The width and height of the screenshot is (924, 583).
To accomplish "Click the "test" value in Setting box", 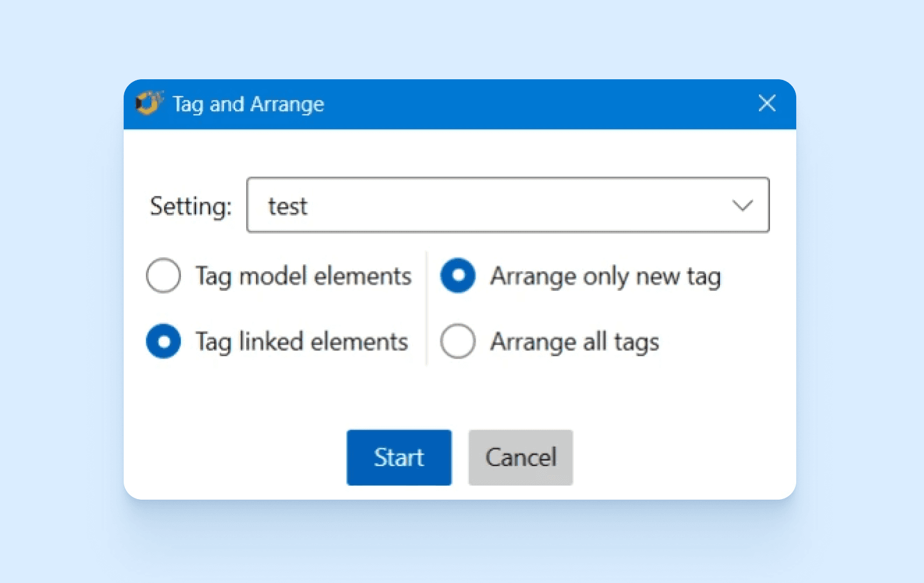I will 287,206.
